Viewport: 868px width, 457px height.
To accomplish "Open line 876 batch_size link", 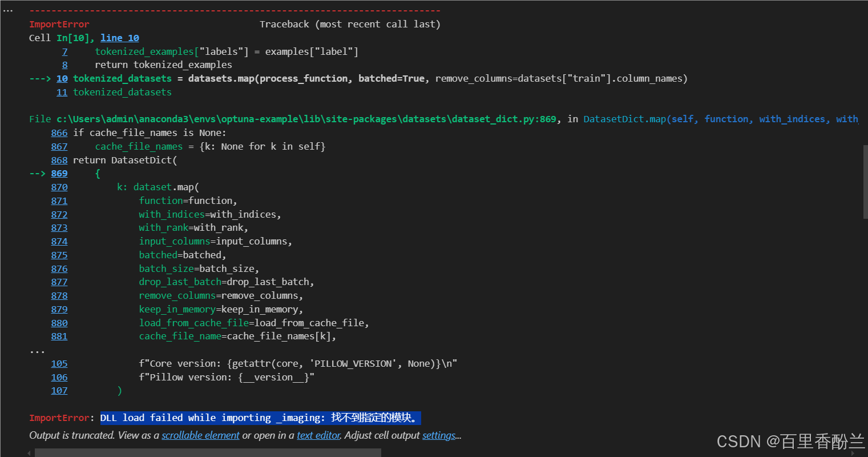I will click(x=59, y=268).
